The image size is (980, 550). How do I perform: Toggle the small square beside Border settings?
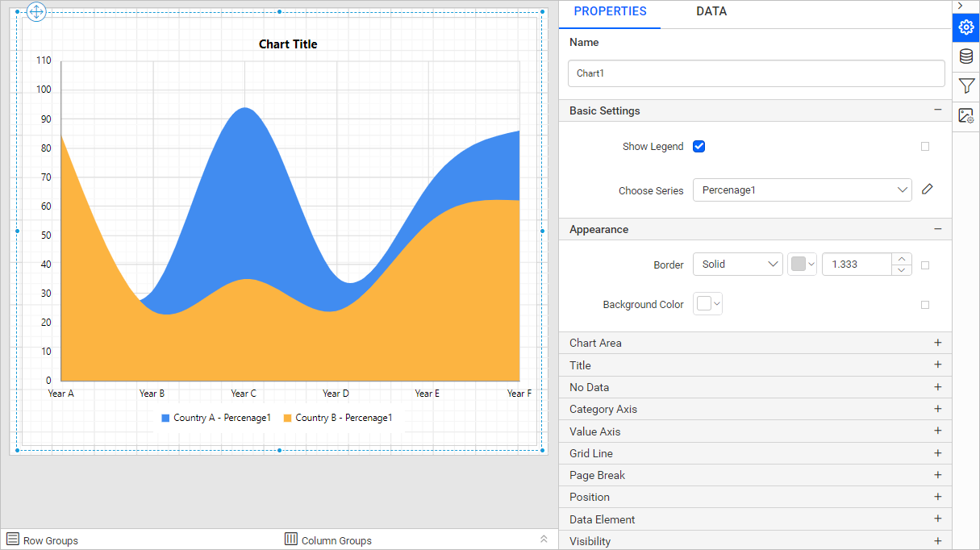(x=925, y=265)
